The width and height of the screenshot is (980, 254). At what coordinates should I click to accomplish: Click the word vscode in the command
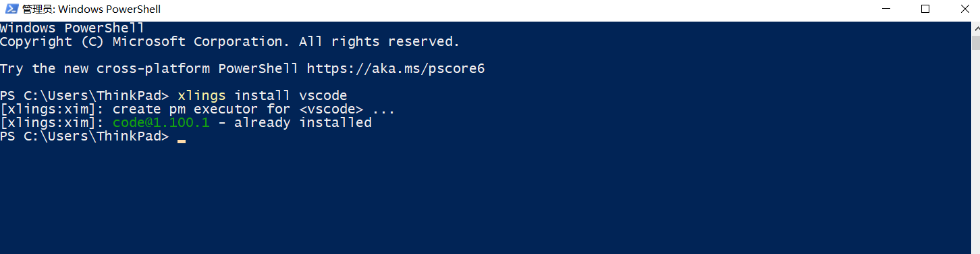[323, 96]
